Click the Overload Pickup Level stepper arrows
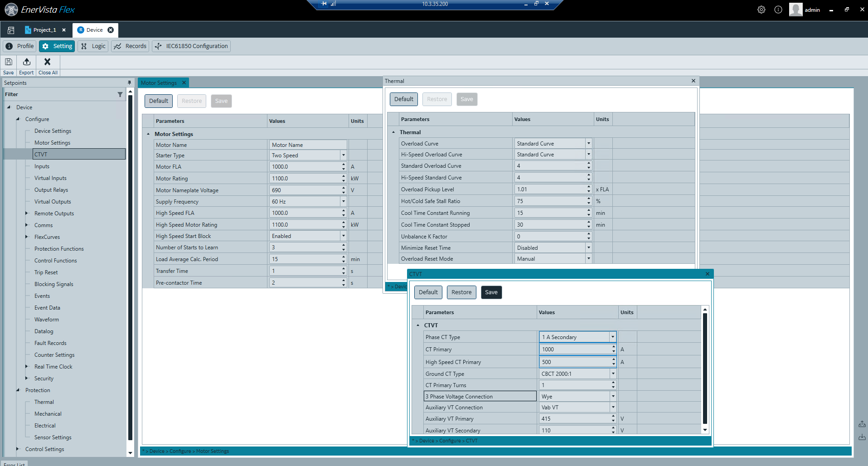Image resolution: width=868 pixels, height=466 pixels. 589,189
